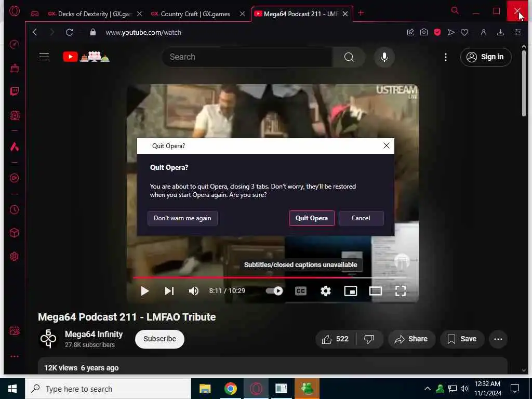Close the Quit Opera dialog X
This screenshot has width=532, height=399.
(386, 145)
